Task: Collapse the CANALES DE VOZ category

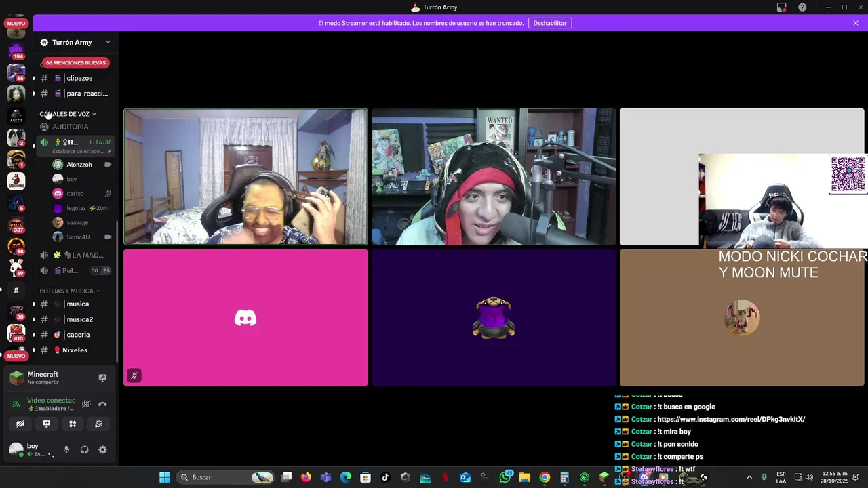Action: coord(67,114)
